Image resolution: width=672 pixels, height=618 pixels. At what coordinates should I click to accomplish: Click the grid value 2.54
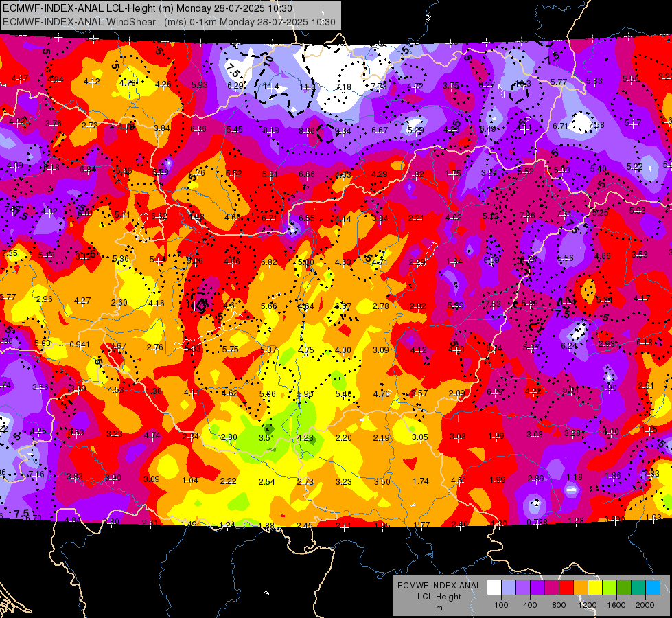[266, 481]
